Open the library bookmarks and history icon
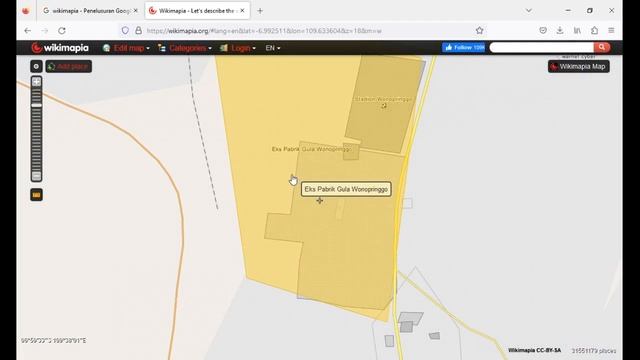The image size is (640, 360). (577, 31)
